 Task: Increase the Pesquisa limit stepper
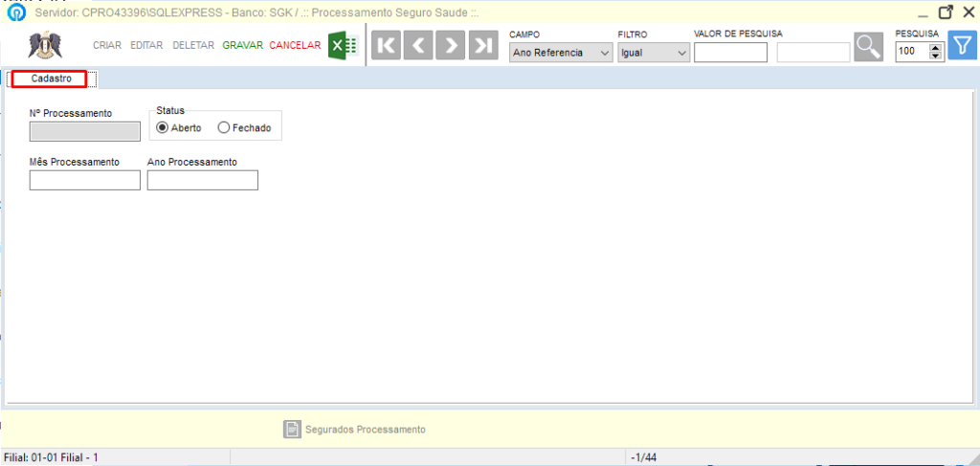tap(936, 48)
